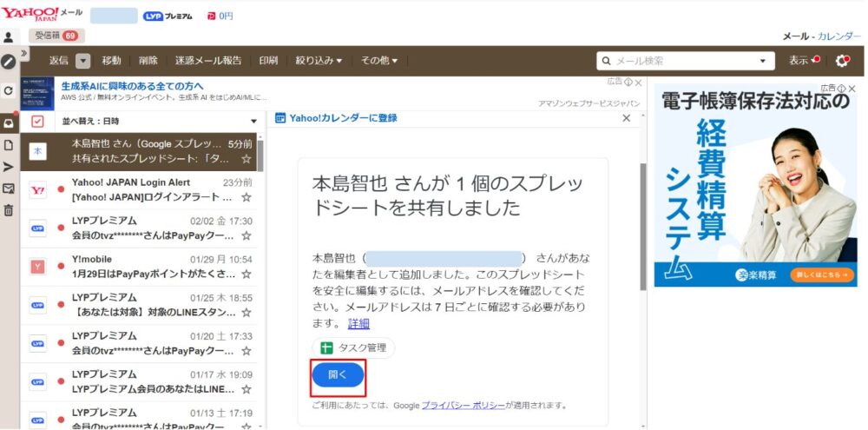Viewport: 868px width, 430px height.
Task: Select the 受信箱 69 tab
Action: [56, 36]
